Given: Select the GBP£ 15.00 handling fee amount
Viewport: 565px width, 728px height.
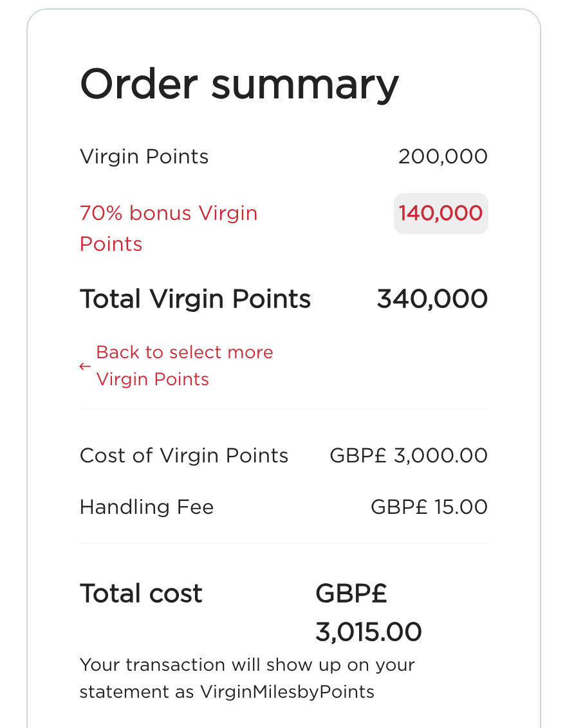Looking at the screenshot, I should tap(429, 507).
